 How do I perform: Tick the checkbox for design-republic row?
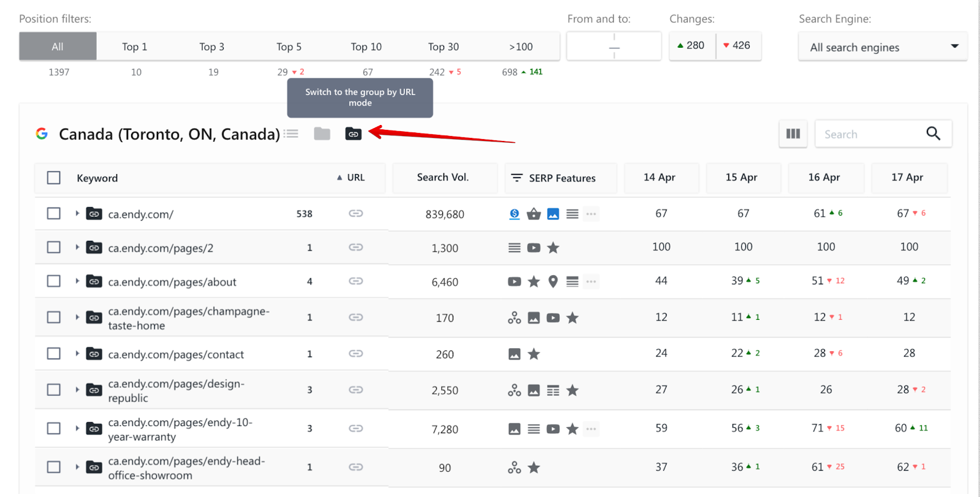[54, 390]
